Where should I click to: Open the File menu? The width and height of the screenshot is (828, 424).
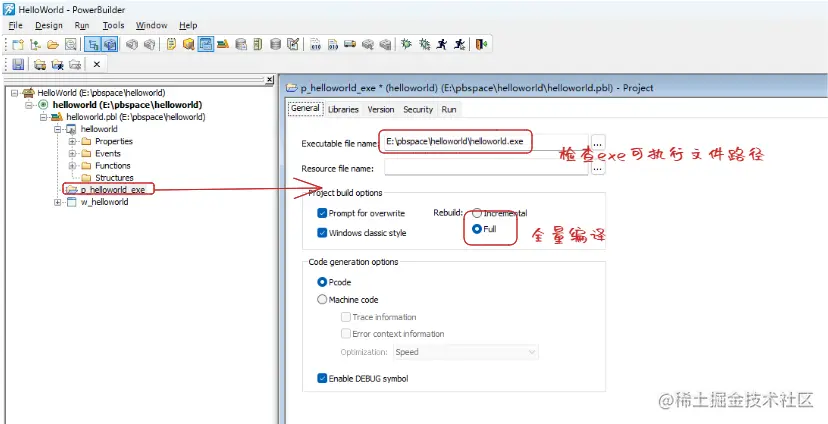(15, 25)
